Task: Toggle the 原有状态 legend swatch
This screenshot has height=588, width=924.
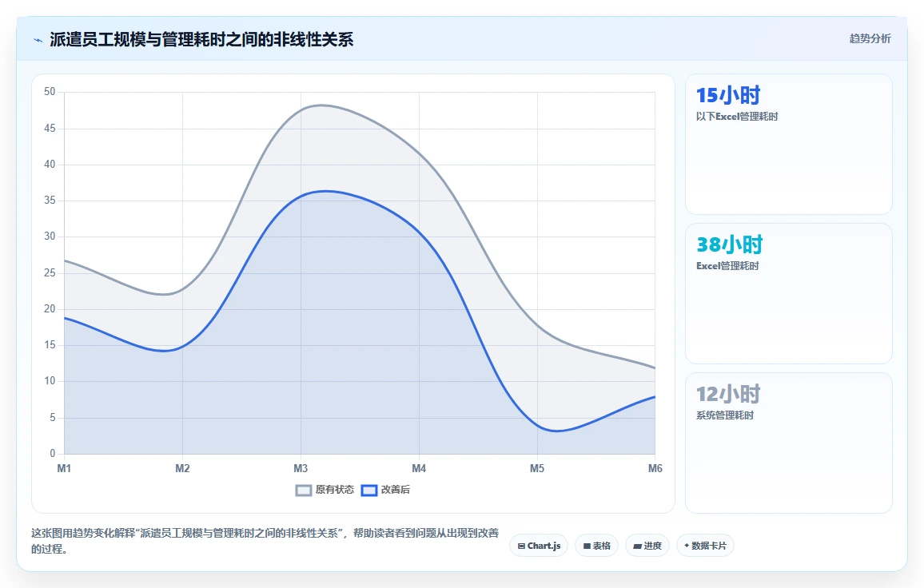Action: 304,491
